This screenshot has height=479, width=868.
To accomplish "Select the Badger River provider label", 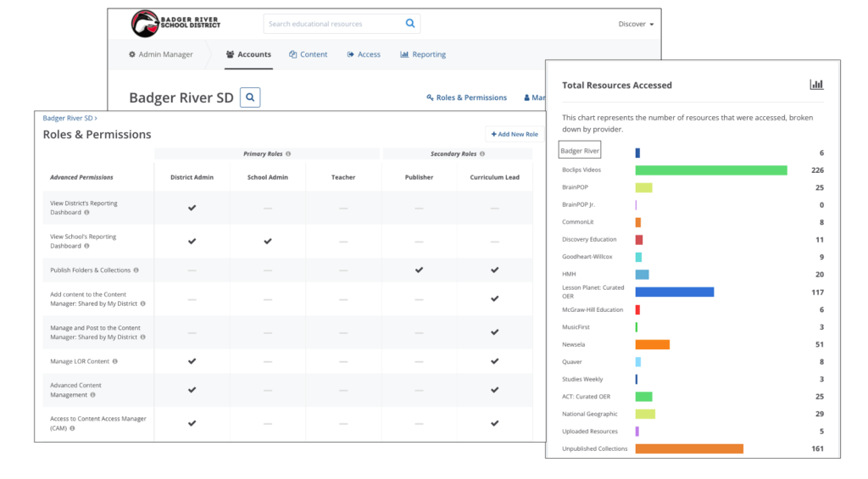I will pyautogui.click(x=580, y=151).
